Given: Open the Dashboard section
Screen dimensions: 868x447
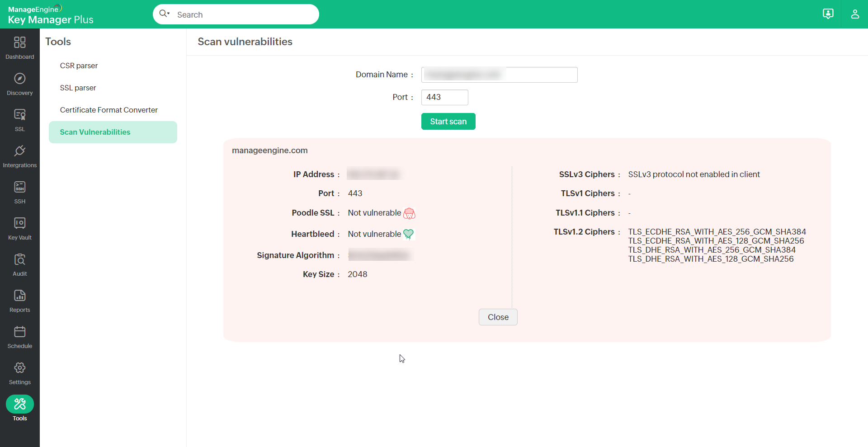Looking at the screenshot, I should click(20, 48).
